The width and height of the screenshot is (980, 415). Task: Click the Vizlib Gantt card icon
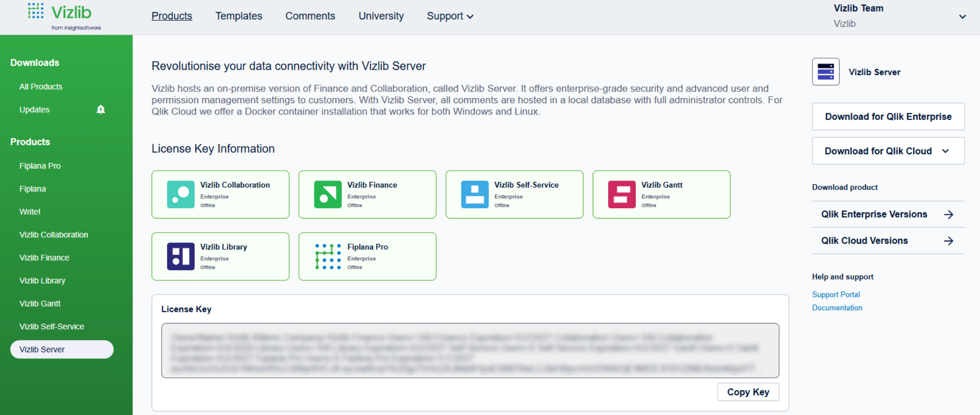622,194
